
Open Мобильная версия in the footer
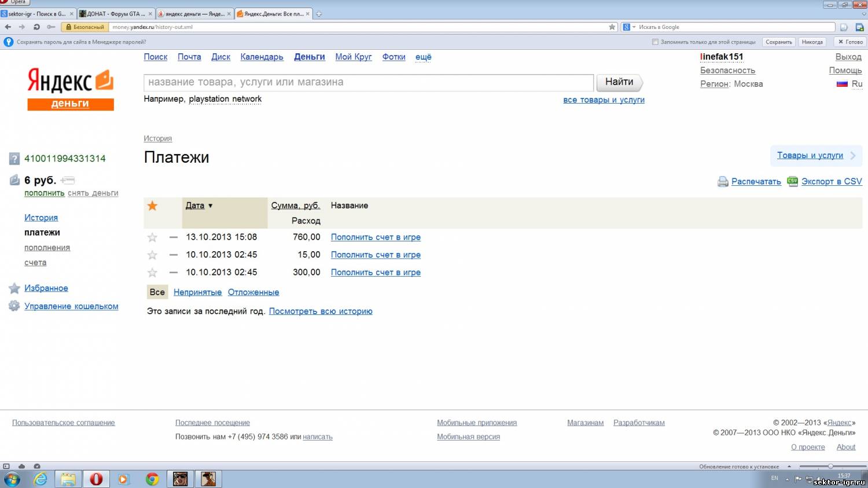(468, 437)
